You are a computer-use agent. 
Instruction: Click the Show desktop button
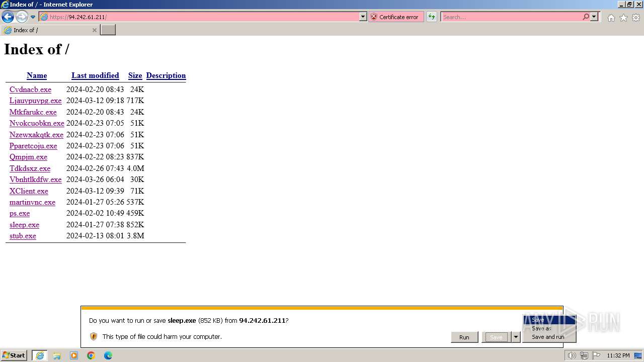pos(638,355)
